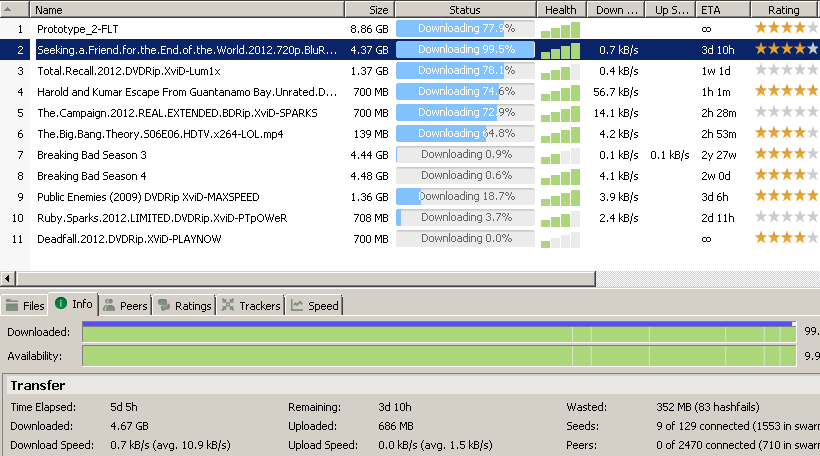Open the Peers tab
The image size is (820, 456).
click(x=126, y=305)
